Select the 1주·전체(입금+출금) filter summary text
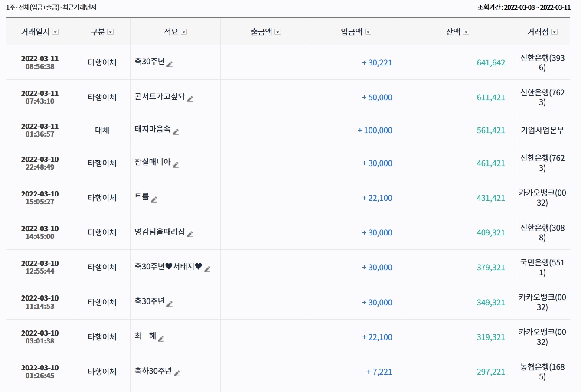581x392 pixels. [51, 7]
